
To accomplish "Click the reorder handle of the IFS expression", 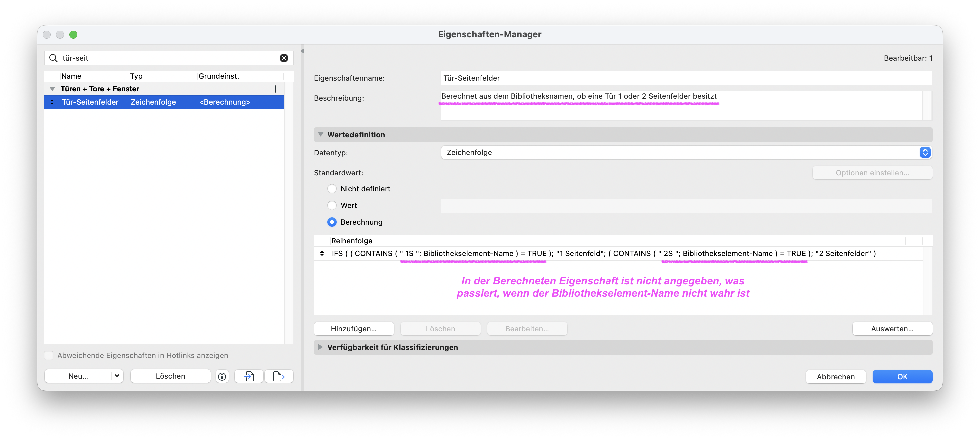I will (322, 253).
